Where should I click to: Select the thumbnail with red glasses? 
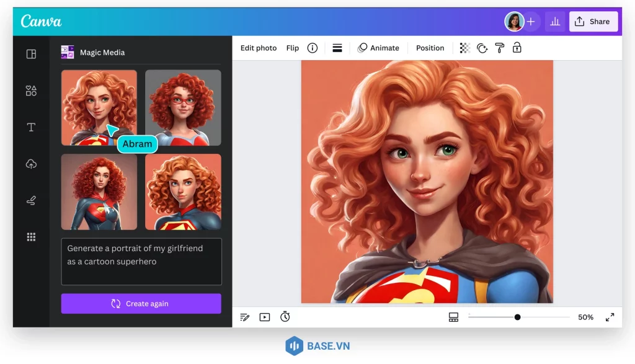183,107
